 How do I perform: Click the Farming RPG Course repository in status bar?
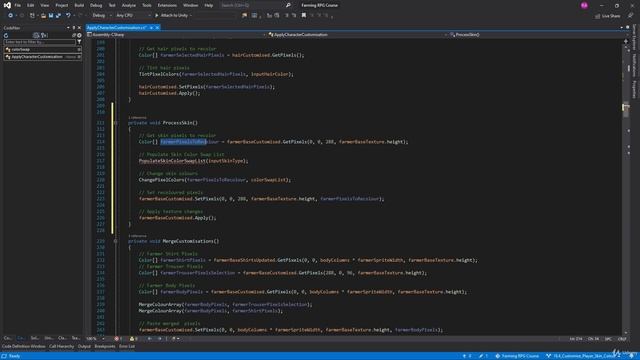(517, 356)
